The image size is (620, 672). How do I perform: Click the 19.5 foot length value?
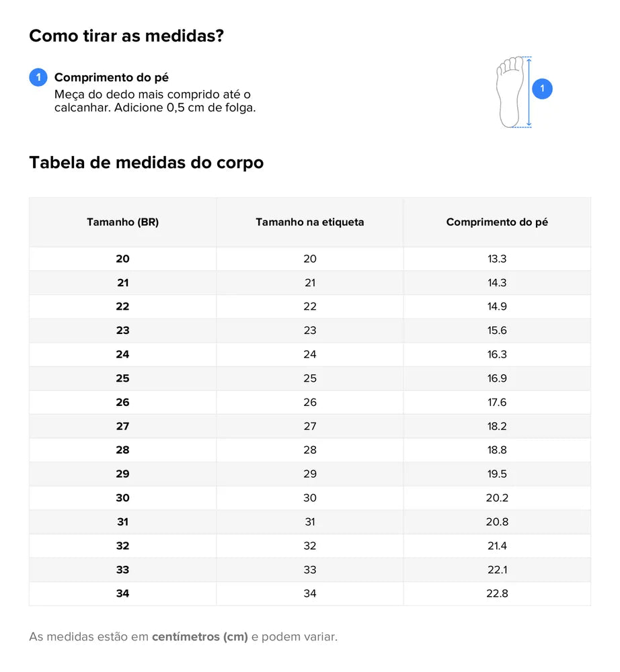[497, 474]
